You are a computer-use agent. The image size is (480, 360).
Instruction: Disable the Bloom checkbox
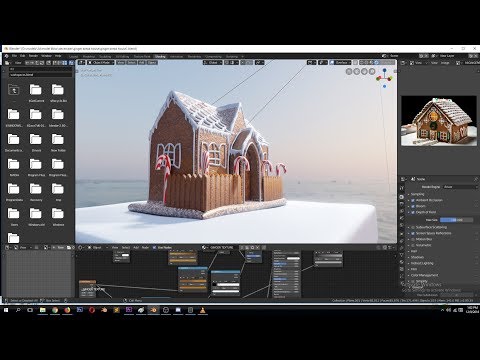pos(413,206)
